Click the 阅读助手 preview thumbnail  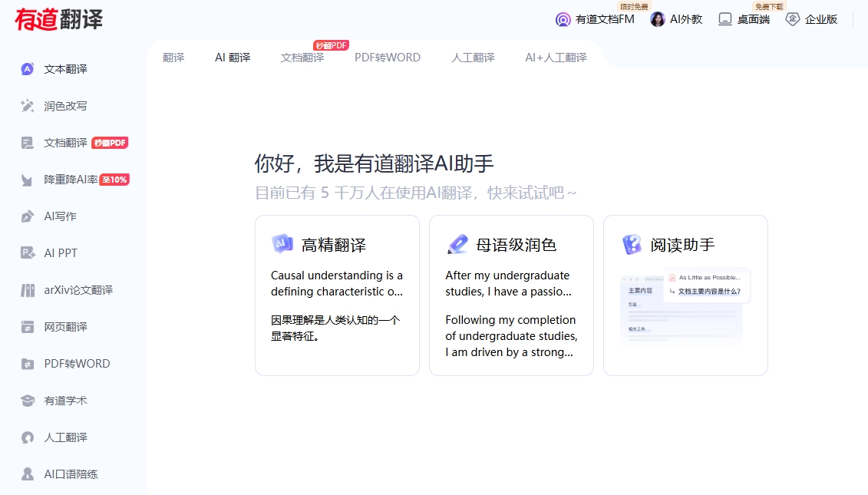(685, 307)
